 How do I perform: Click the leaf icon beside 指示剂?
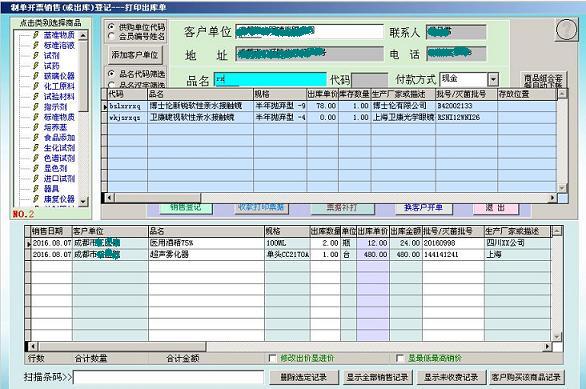point(36,106)
